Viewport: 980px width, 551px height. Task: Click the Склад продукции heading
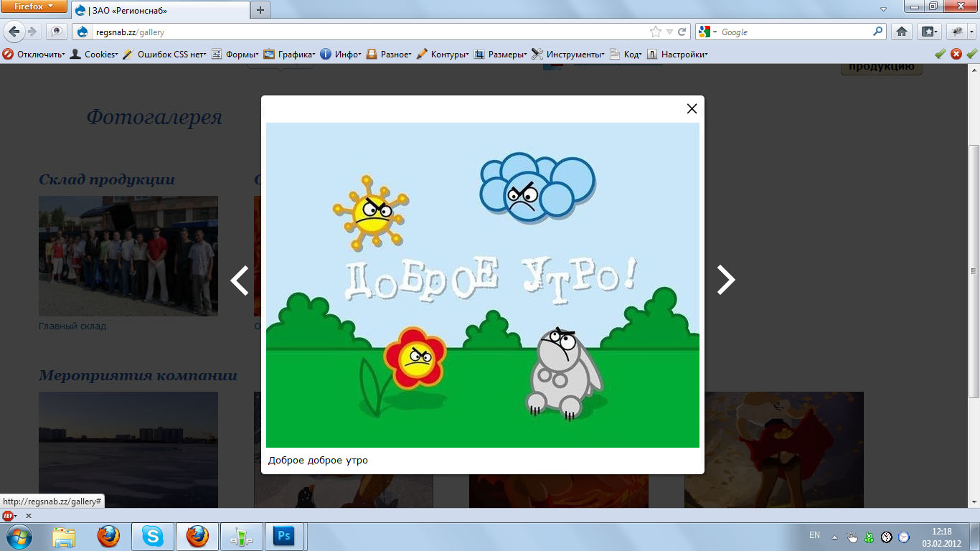pyautogui.click(x=107, y=179)
